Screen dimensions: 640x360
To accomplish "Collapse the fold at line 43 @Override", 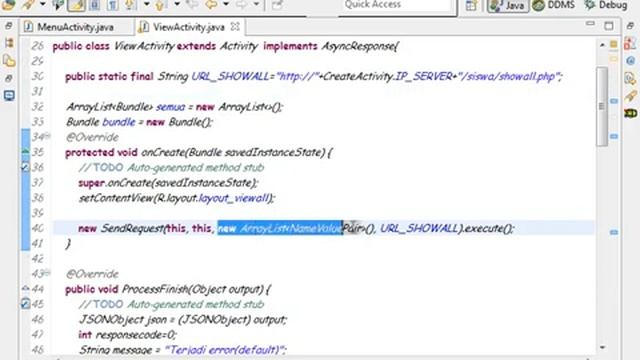I will pyautogui.click(x=48, y=272).
